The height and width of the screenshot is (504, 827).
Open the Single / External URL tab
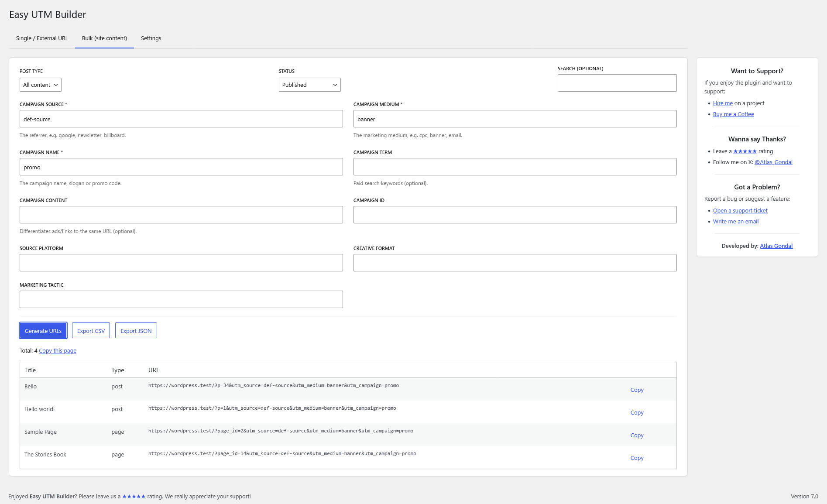tap(42, 38)
